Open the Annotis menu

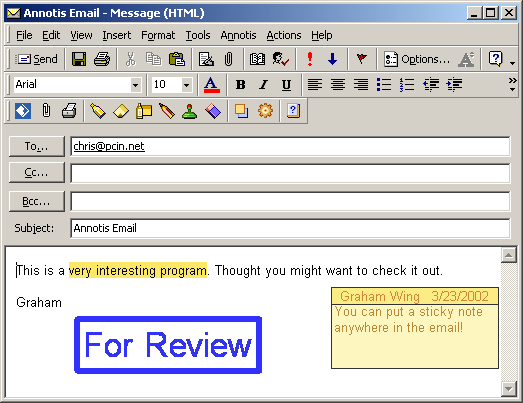click(238, 35)
